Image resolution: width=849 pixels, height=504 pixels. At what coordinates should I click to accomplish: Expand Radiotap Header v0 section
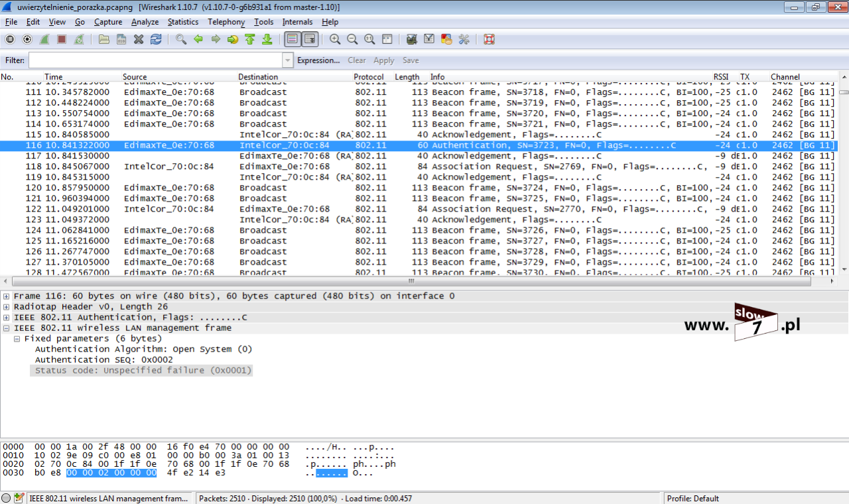(x=7, y=307)
